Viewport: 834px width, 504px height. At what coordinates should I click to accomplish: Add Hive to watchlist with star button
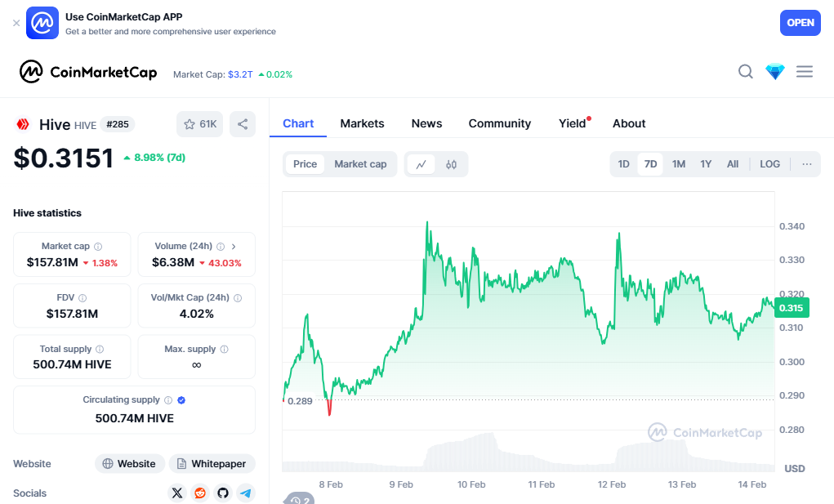[200, 124]
